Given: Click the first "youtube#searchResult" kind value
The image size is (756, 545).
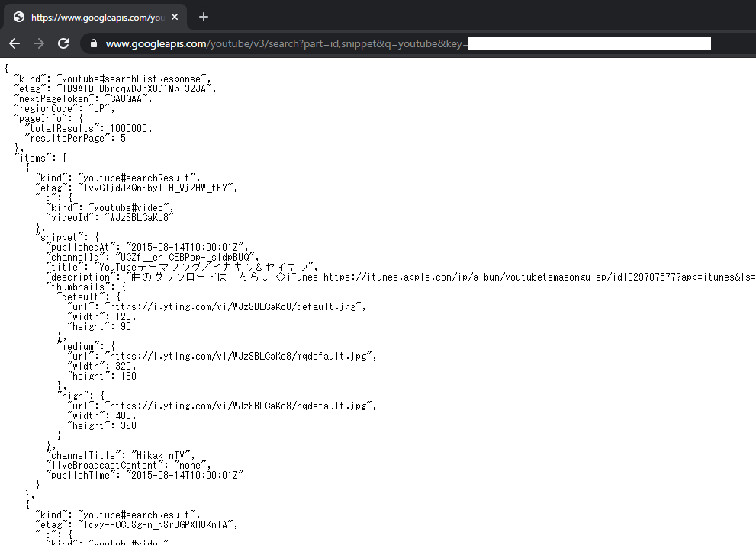Looking at the screenshot, I should tap(137, 178).
